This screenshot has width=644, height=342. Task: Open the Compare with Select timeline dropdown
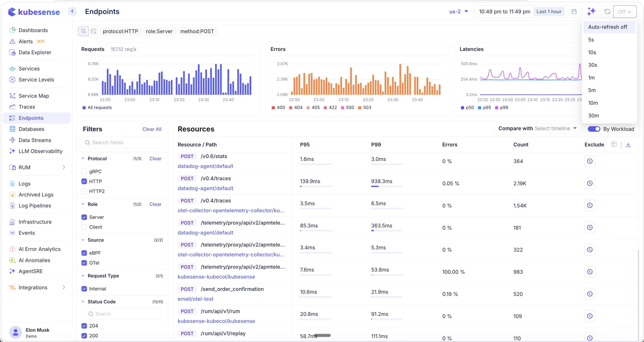tap(538, 128)
